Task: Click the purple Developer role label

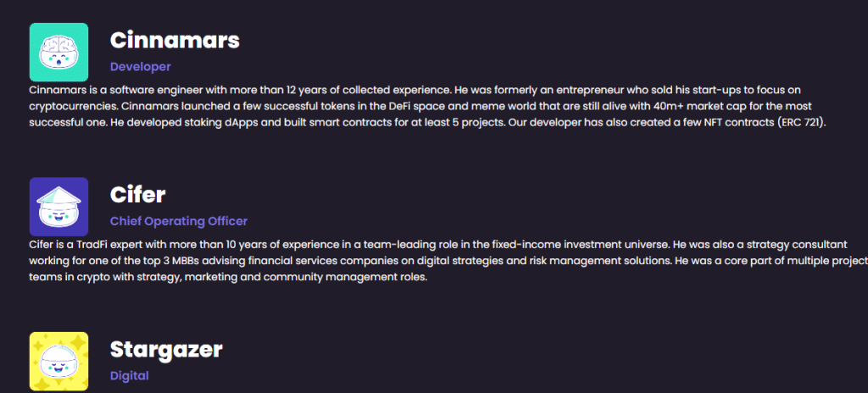Action: pos(140,66)
